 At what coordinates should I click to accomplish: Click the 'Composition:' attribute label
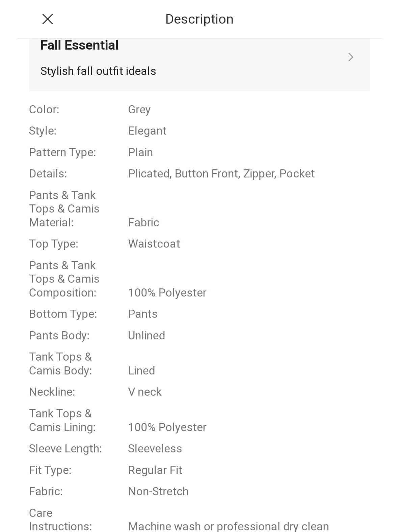[63, 293]
